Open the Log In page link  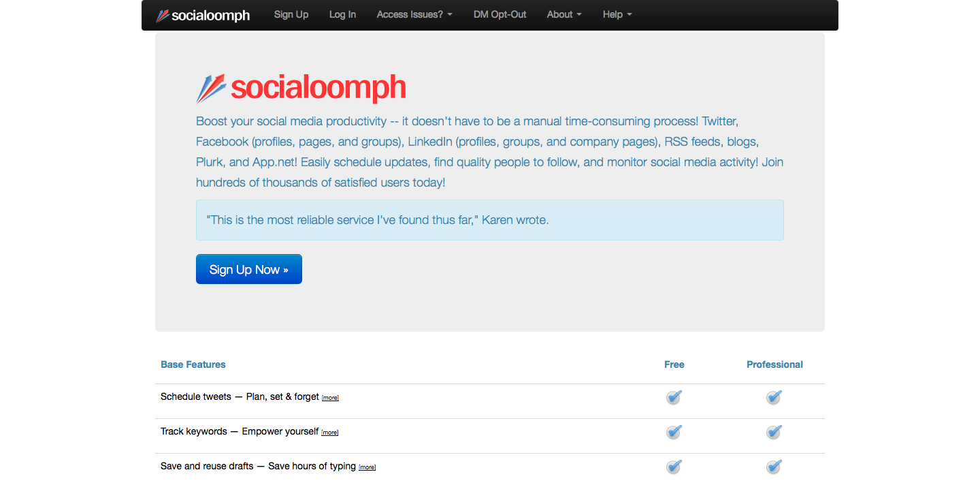[342, 14]
